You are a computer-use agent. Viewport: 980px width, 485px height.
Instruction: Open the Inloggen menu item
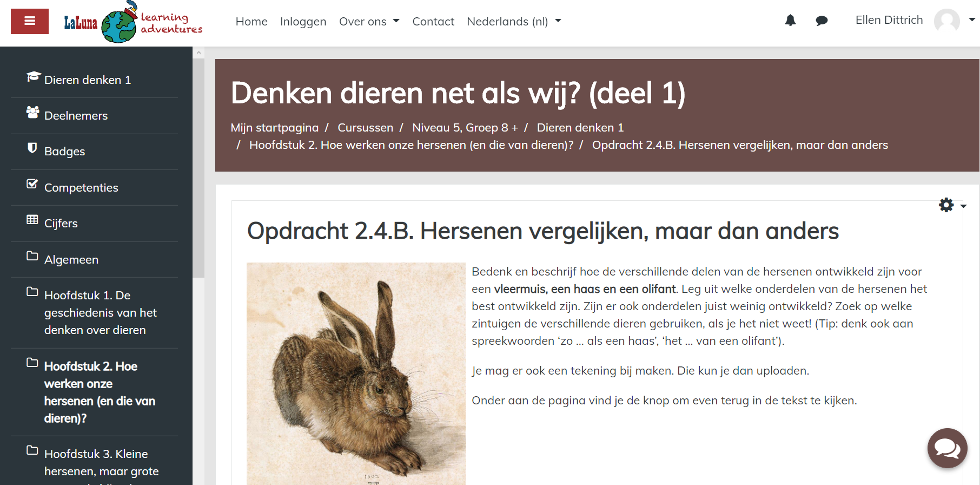click(x=303, y=22)
